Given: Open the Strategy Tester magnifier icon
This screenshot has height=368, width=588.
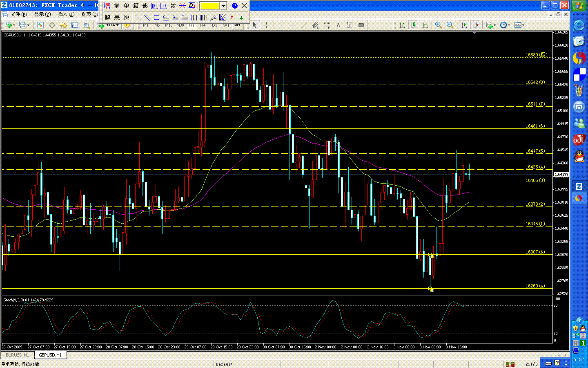Looking at the screenshot, I should pyautogui.click(x=86, y=25).
